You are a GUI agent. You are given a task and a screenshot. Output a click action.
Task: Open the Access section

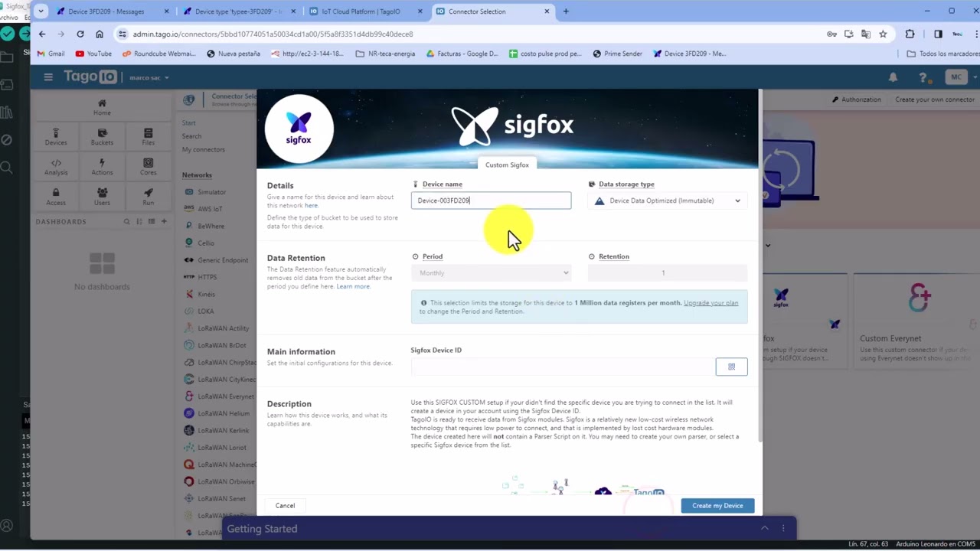56,197
